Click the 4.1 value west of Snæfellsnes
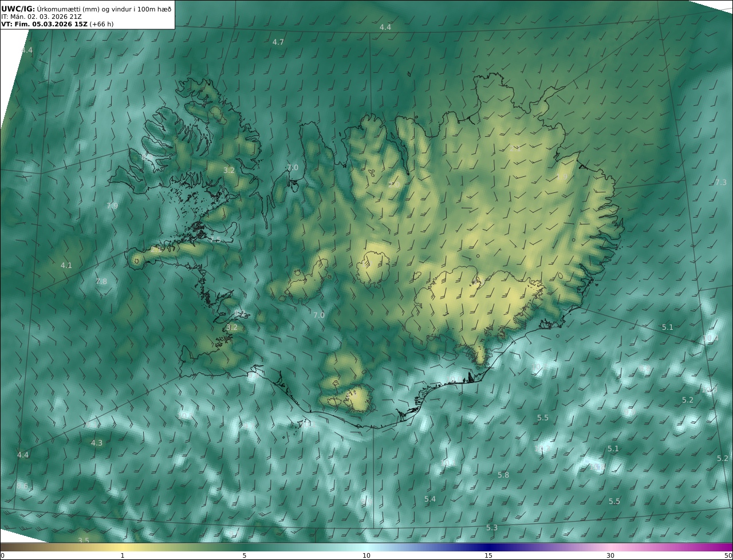The height and width of the screenshot is (560, 733). point(66,266)
